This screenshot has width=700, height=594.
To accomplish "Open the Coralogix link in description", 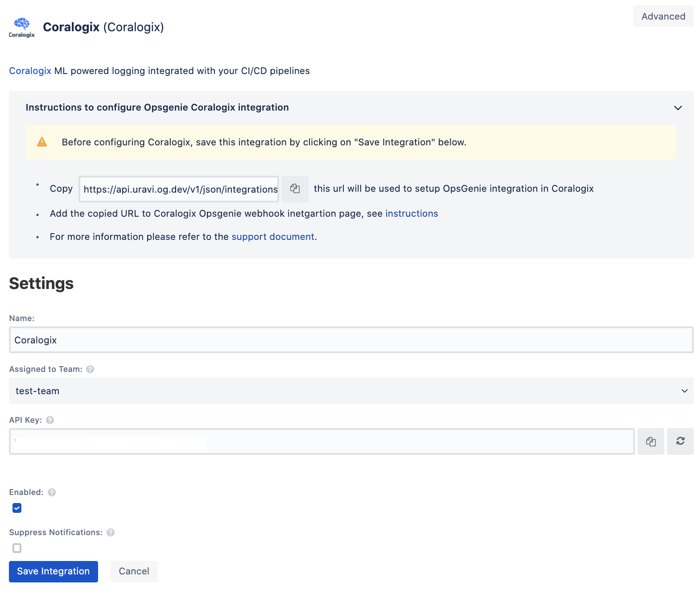I will [x=30, y=71].
